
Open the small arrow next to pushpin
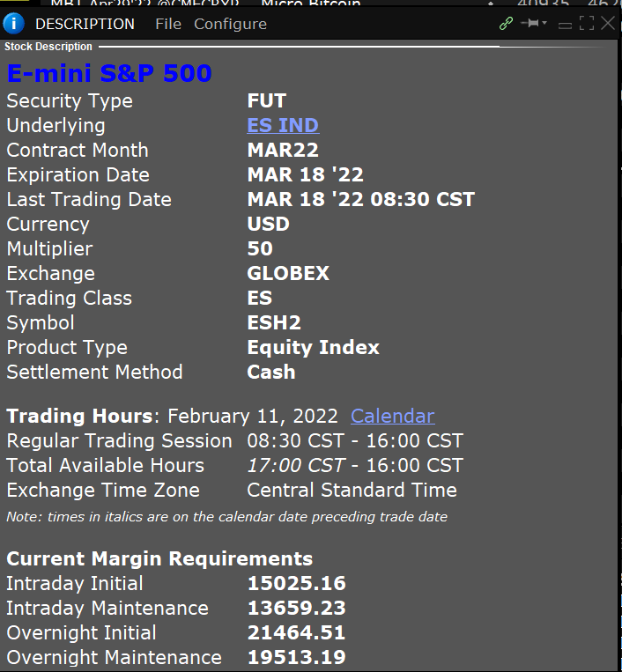click(544, 23)
